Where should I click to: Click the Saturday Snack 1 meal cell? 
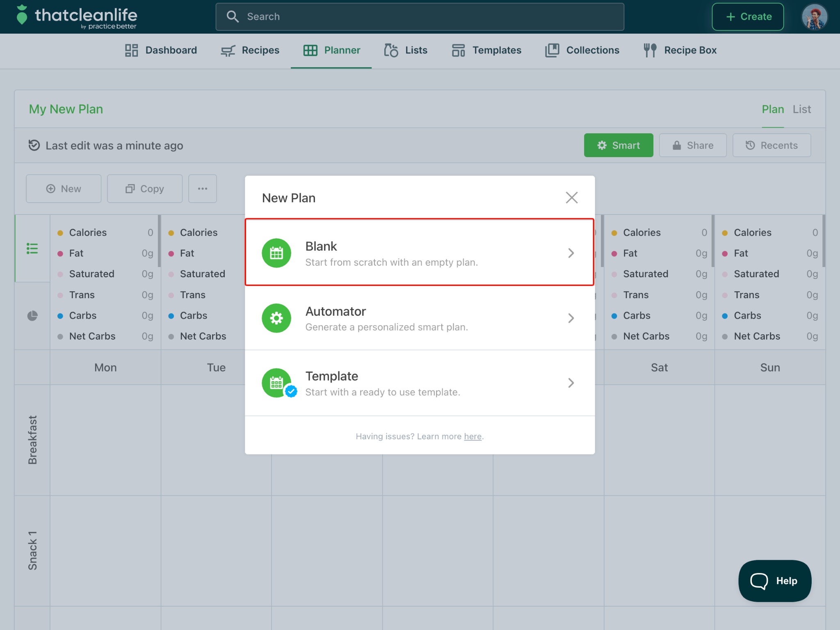click(659, 551)
